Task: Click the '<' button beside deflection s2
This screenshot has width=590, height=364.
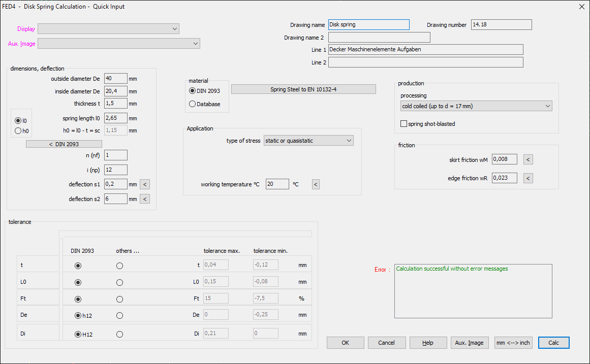Action: (x=145, y=199)
